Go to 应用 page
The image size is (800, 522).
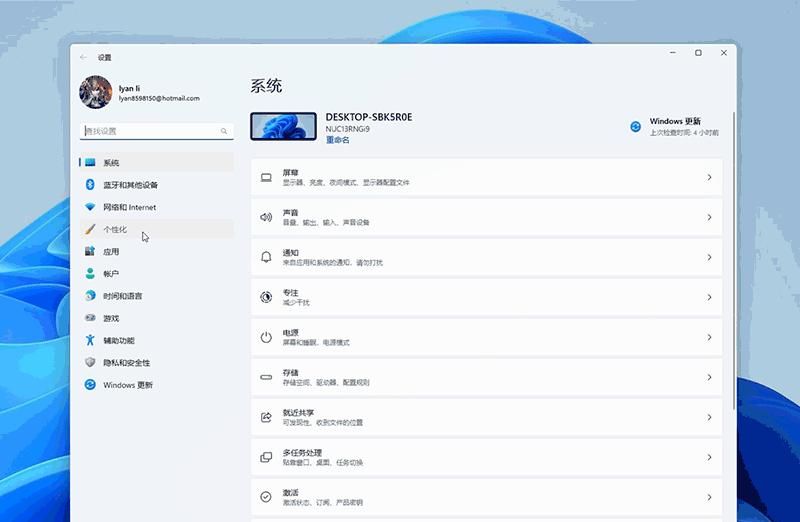click(156, 252)
